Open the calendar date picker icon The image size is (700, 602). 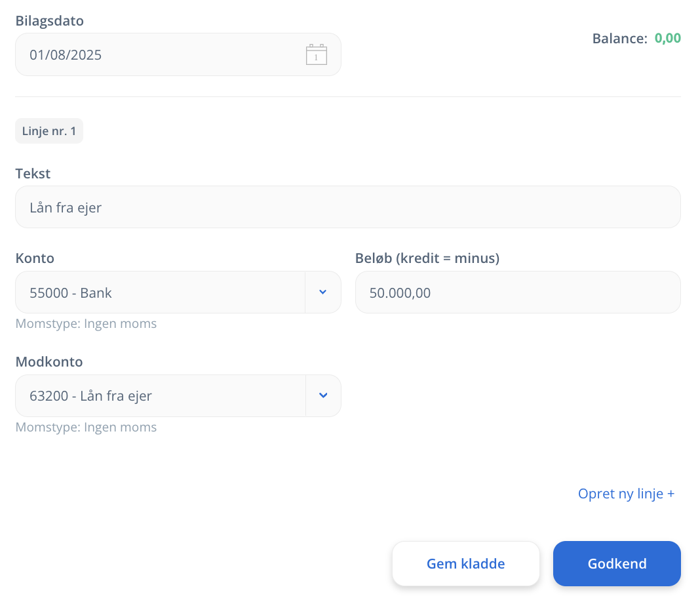pos(316,54)
